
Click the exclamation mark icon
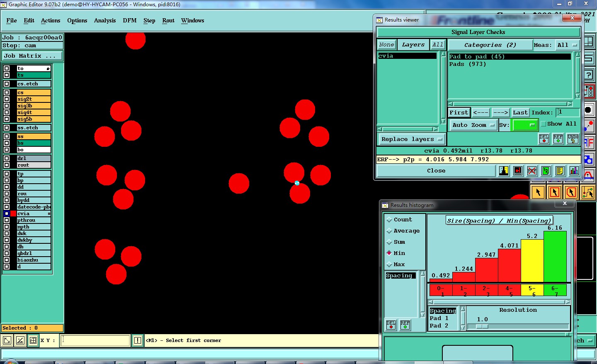coord(138,340)
